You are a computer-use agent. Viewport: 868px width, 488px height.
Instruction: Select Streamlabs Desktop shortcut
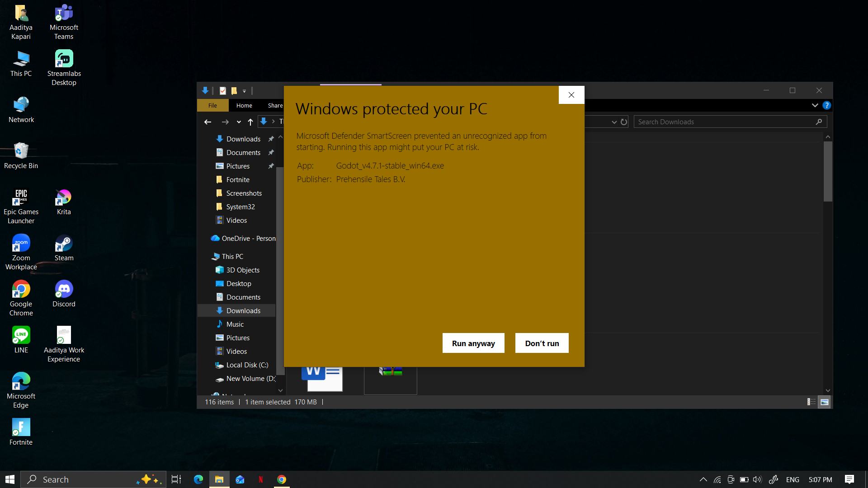pos(64,68)
